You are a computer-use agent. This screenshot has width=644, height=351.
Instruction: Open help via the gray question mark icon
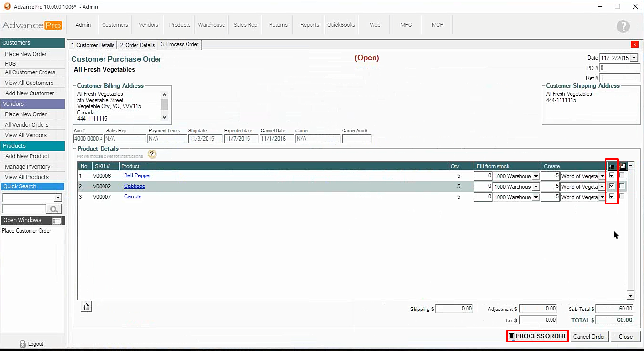click(623, 27)
